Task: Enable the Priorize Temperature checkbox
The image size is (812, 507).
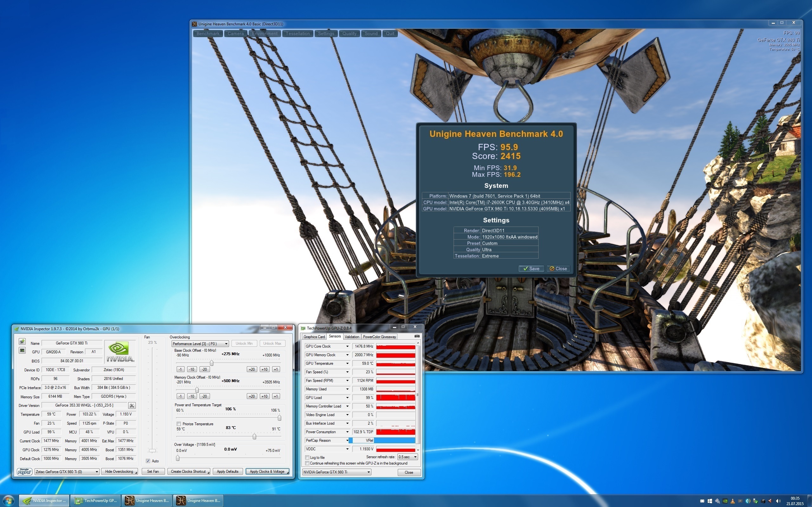Action: coord(179,424)
